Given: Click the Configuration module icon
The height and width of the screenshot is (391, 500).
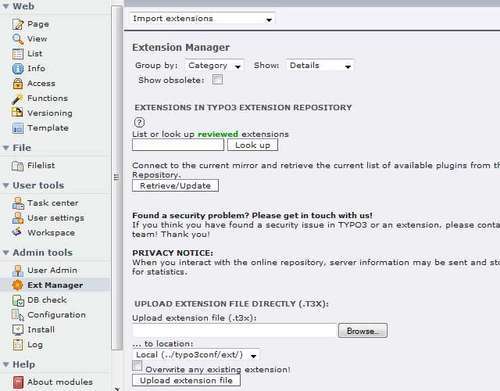Looking at the screenshot, I should point(18,315).
